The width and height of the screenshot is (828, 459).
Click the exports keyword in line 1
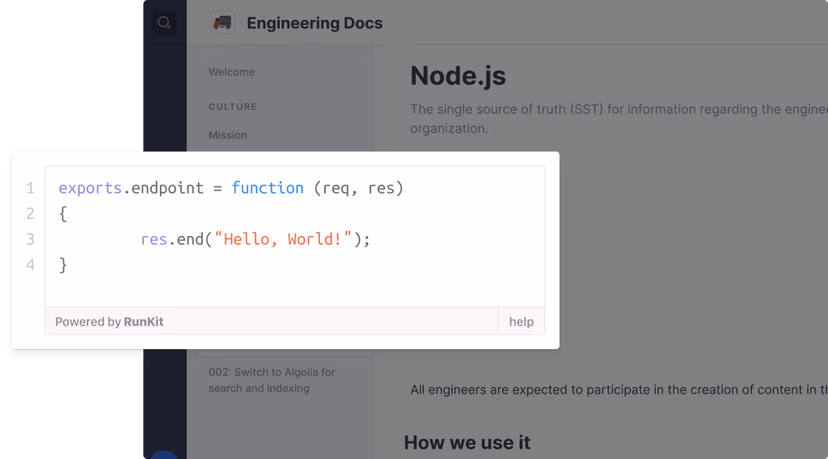90,188
